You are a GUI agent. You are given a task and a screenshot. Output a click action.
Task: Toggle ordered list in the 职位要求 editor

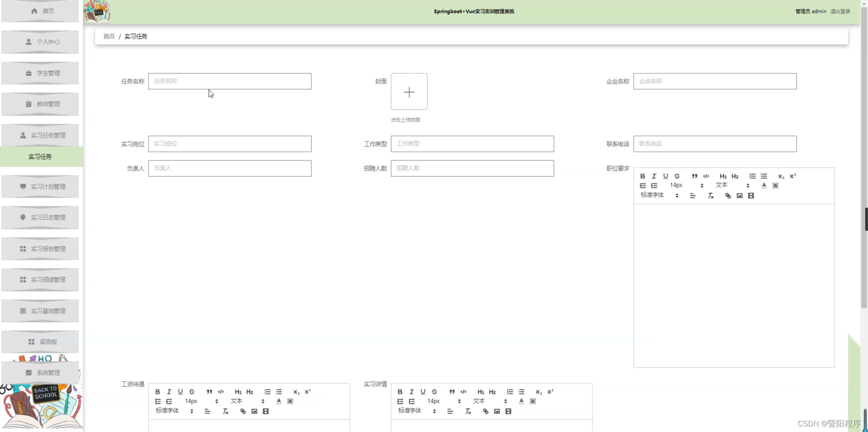[x=752, y=176]
